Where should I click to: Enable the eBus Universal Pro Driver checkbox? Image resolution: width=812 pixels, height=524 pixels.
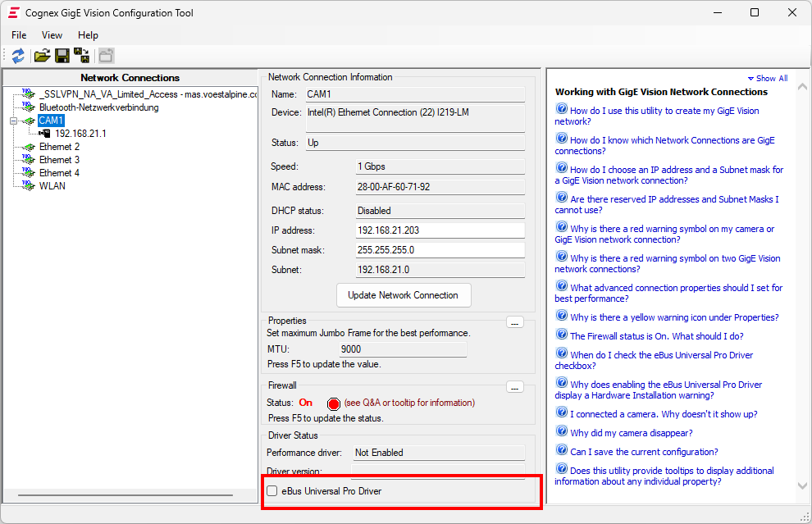click(x=272, y=491)
